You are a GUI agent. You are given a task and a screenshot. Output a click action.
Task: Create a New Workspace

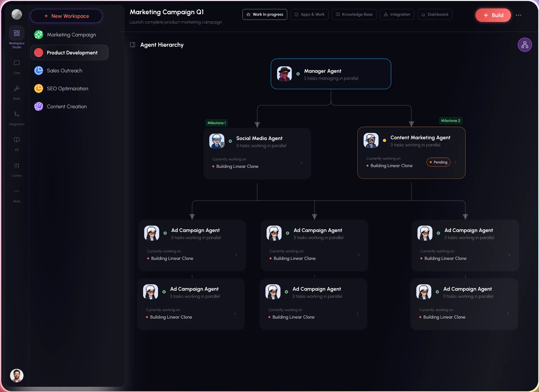tap(66, 16)
